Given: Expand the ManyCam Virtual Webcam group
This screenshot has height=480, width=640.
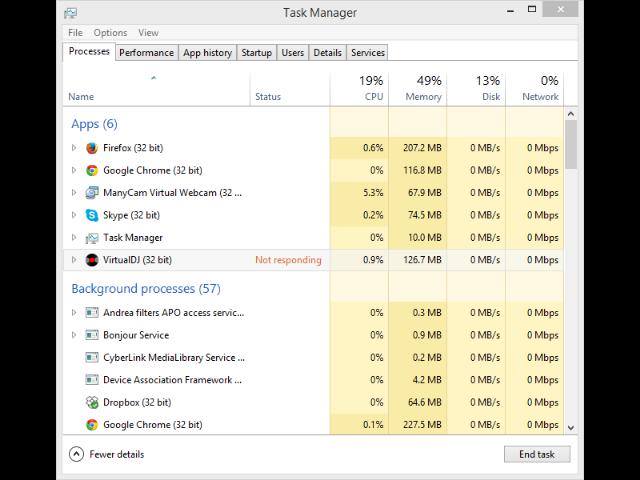Looking at the screenshot, I should [x=74, y=193].
